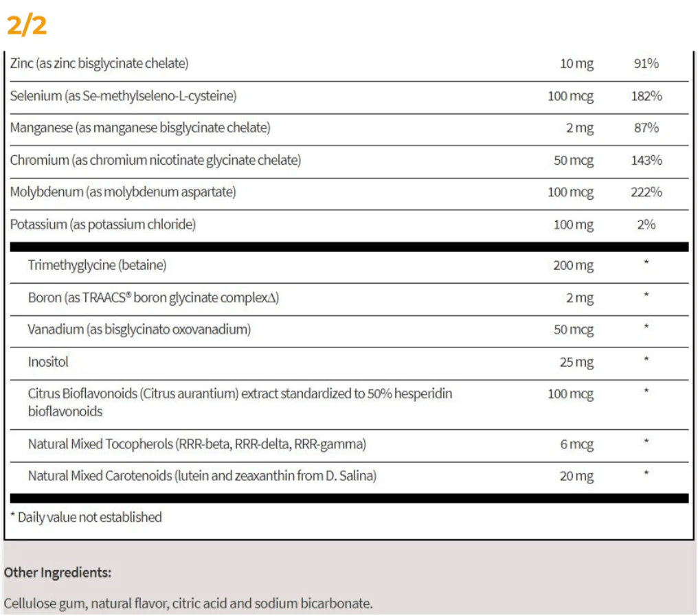Click the 182% daily value for Selenium

[646, 96]
